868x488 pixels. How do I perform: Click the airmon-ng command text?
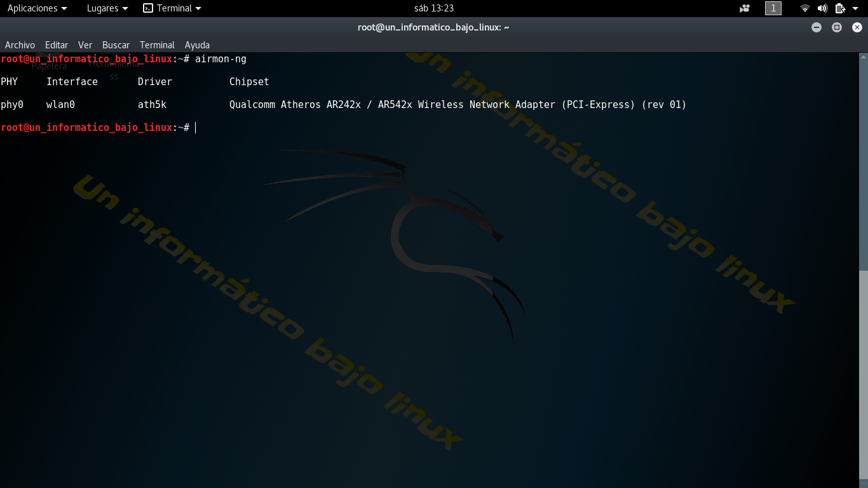(220, 59)
